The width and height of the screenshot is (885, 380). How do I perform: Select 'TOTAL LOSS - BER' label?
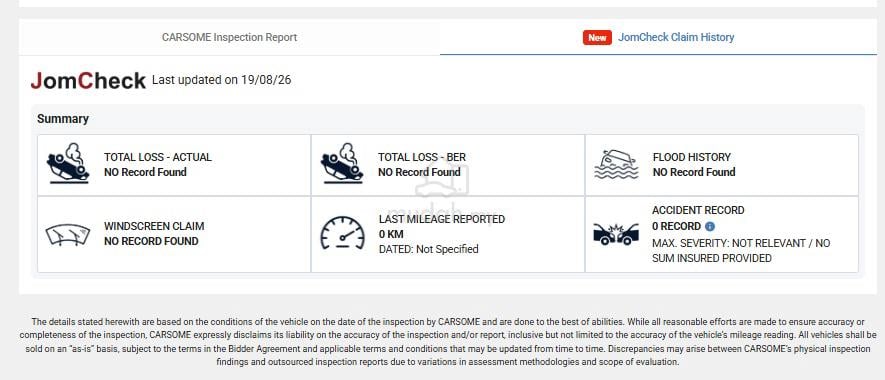coord(422,157)
